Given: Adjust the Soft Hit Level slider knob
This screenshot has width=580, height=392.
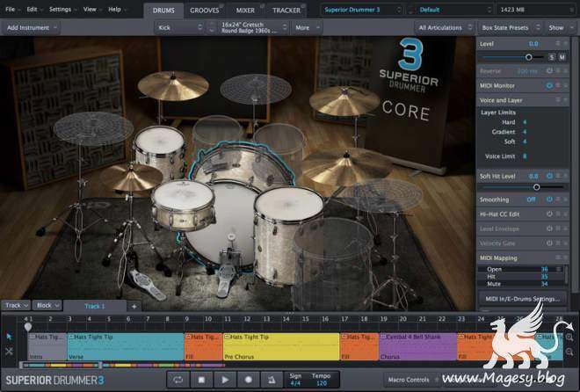Looking at the screenshot, I should click(x=536, y=187).
